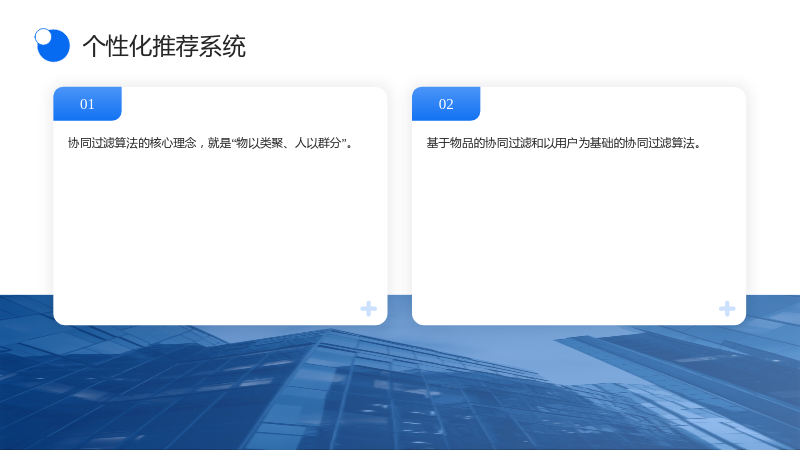The width and height of the screenshot is (800, 450).
Task: Click the left glass building facade
Action: [x=102, y=378]
